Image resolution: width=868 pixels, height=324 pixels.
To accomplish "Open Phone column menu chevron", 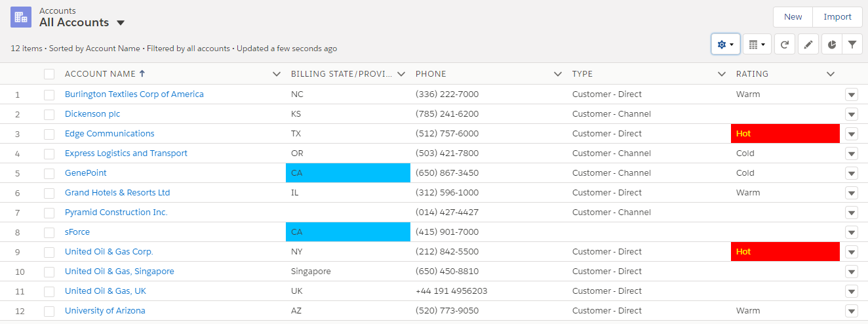I will tap(558, 74).
